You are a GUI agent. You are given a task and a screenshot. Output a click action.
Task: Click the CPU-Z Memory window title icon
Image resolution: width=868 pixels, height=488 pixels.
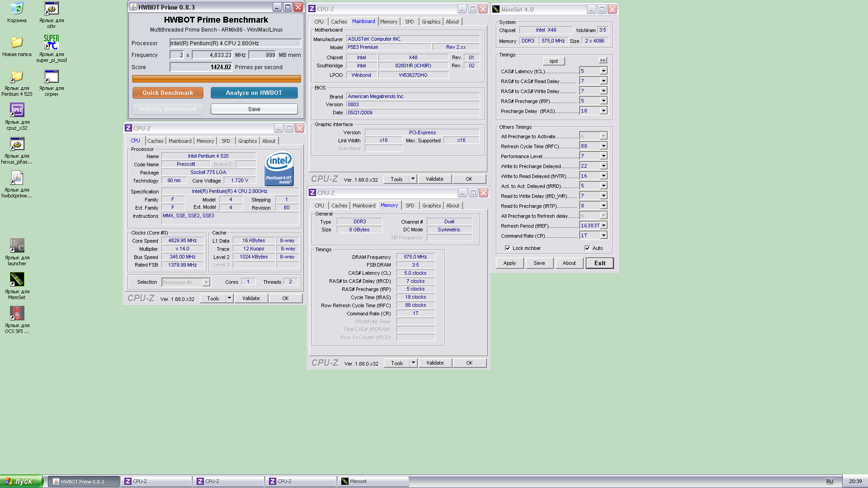pos(312,193)
